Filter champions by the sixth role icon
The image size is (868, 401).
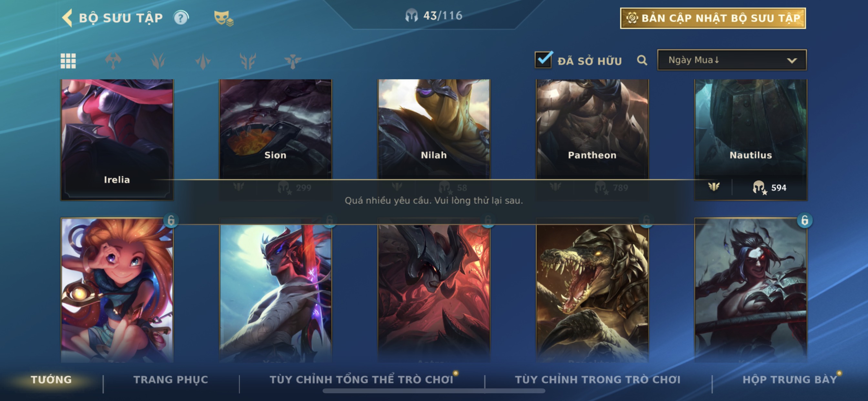point(293,61)
